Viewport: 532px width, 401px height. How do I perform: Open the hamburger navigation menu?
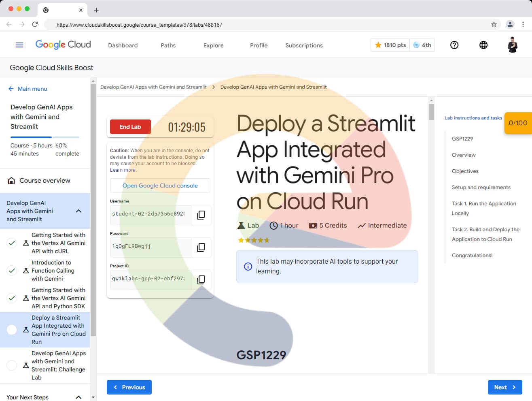pyautogui.click(x=19, y=45)
